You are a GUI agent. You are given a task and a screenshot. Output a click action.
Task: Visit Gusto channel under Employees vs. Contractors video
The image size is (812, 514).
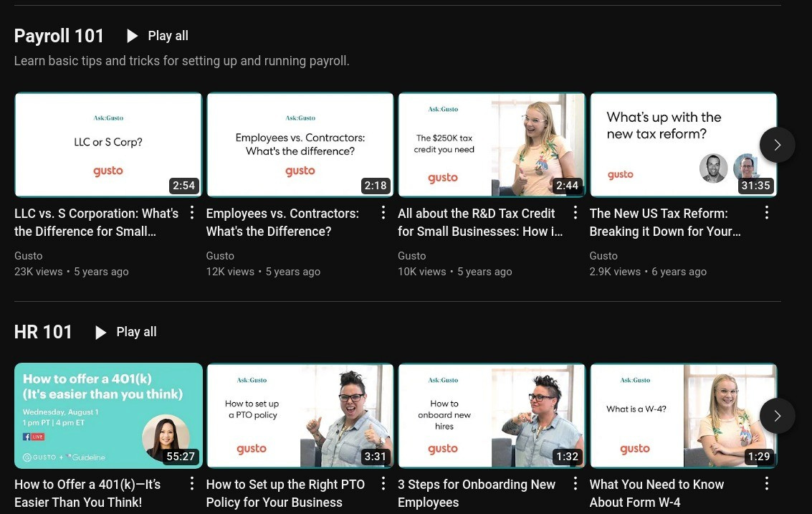point(220,256)
